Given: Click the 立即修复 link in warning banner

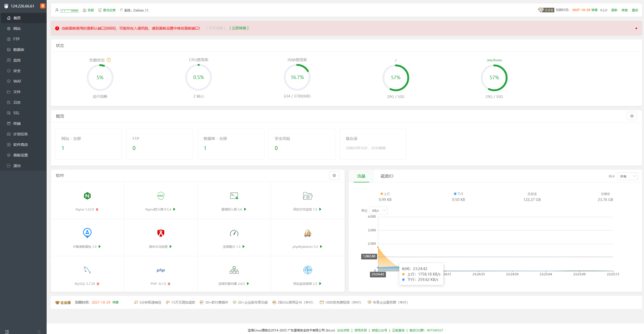Looking at the screenshot, I should click(239, 28).
